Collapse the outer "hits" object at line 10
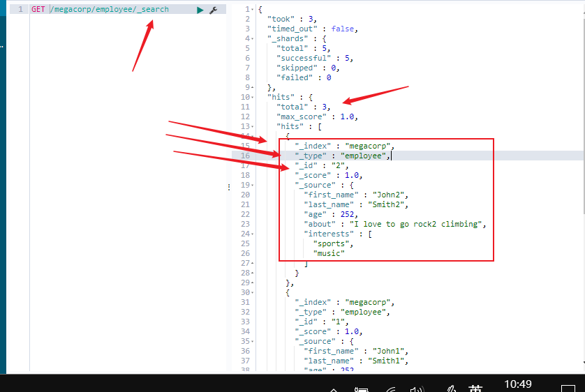Screen dimensions: 585x392 [x=253, y=97]
